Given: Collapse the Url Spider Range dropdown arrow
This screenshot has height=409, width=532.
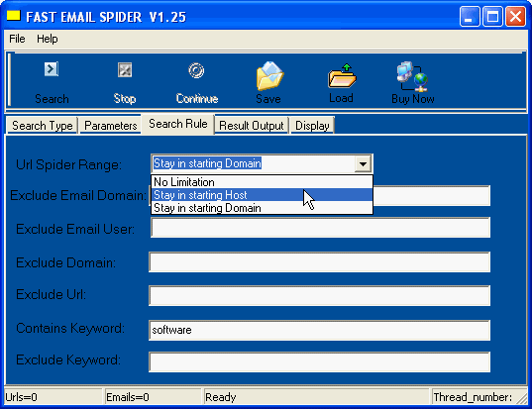Looking at the screenshot, I should (363, 163).
